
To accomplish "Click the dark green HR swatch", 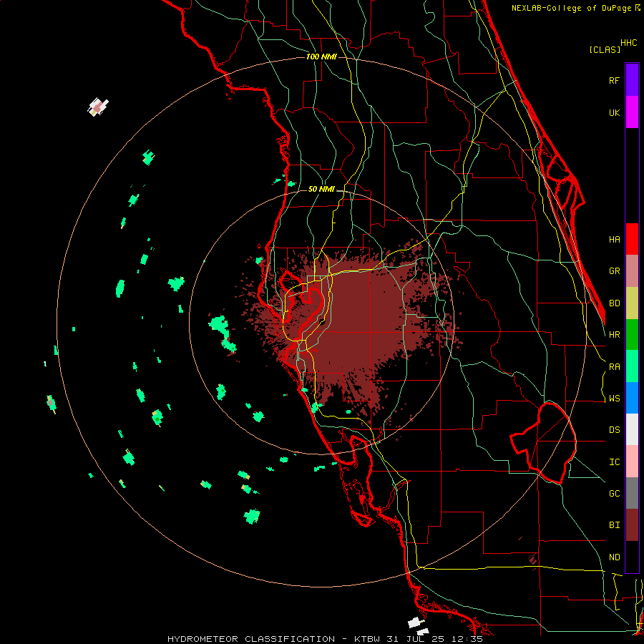I will coord(632,335).
